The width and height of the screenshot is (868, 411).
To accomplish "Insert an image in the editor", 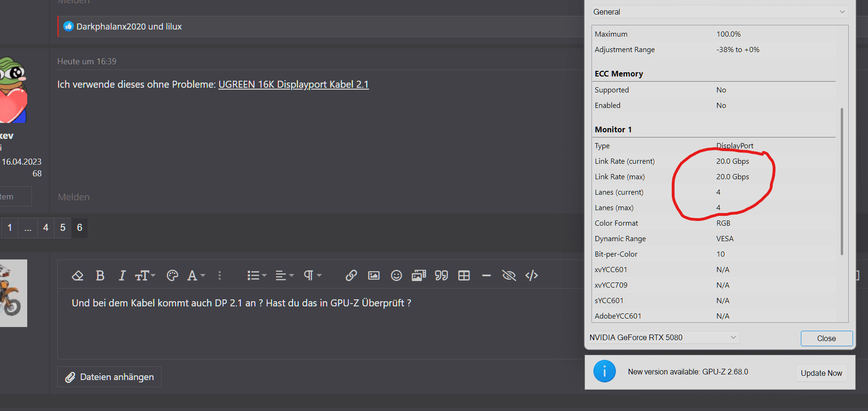I will (x=374, y=275).
